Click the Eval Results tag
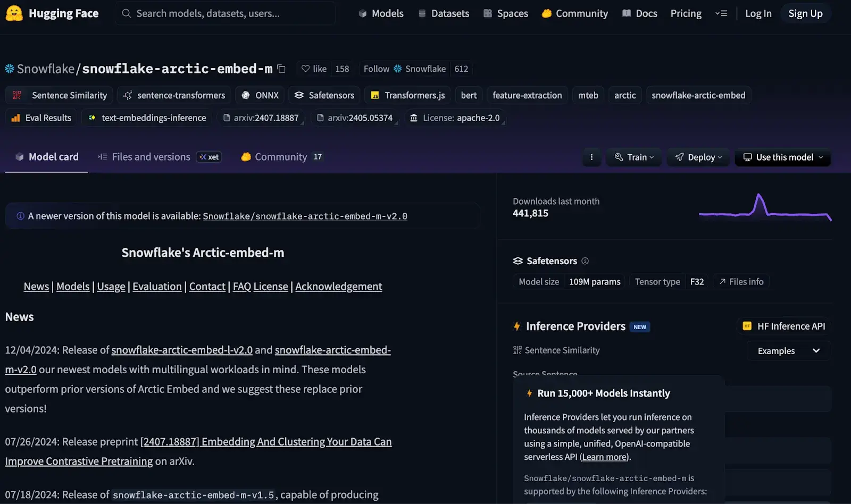The width and height of the screenshot is (851, 504). [x=41, y=118]
